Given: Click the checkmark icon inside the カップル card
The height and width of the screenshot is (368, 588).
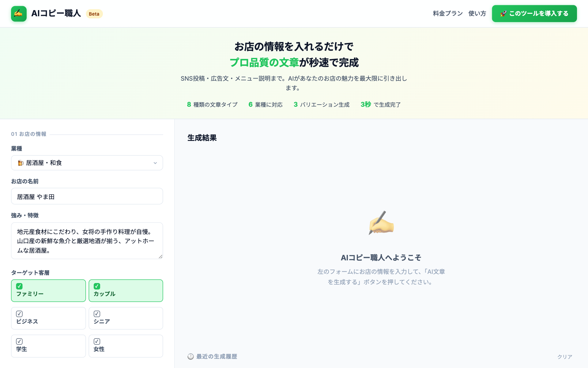Looking at the screenshot, I should 97,286.
